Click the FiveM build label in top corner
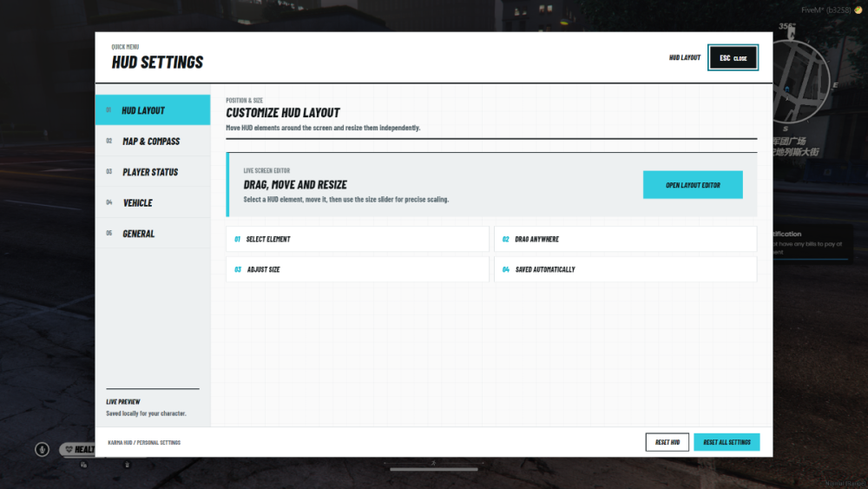The width and height of the screenshot is (868, 489). [826, 10]
